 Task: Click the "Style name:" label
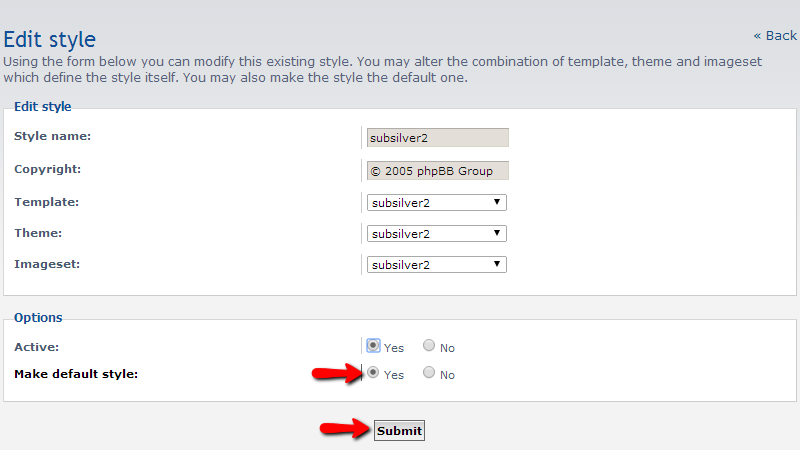(53, 136)
